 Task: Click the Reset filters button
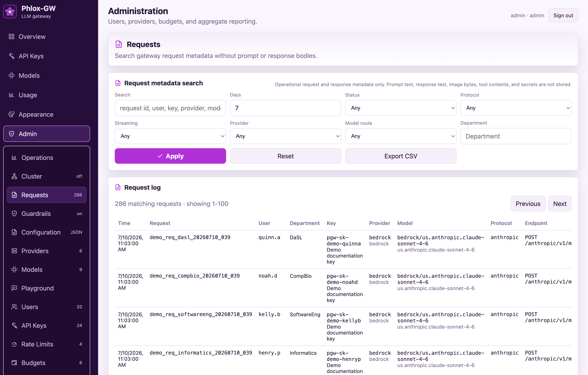(x=285, y=156)
